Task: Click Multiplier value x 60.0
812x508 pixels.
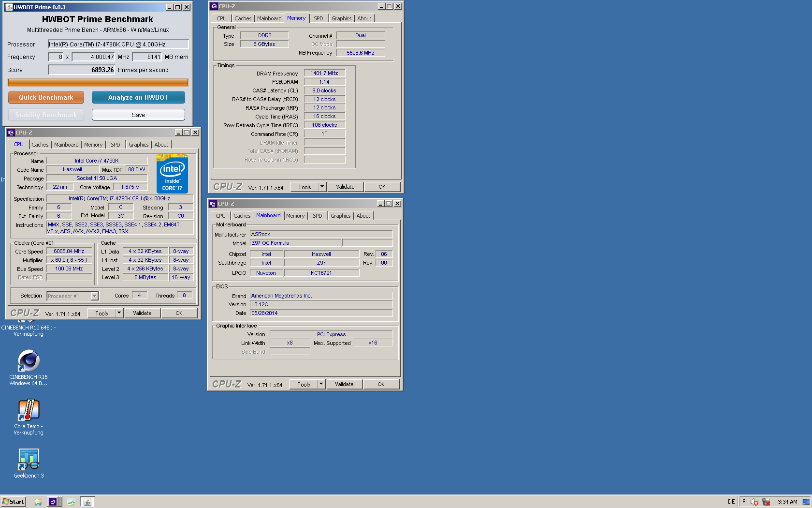Action: click(x=69, y=260)
